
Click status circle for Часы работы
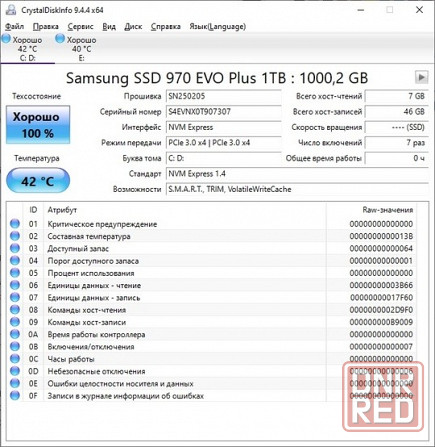point(15,359)
